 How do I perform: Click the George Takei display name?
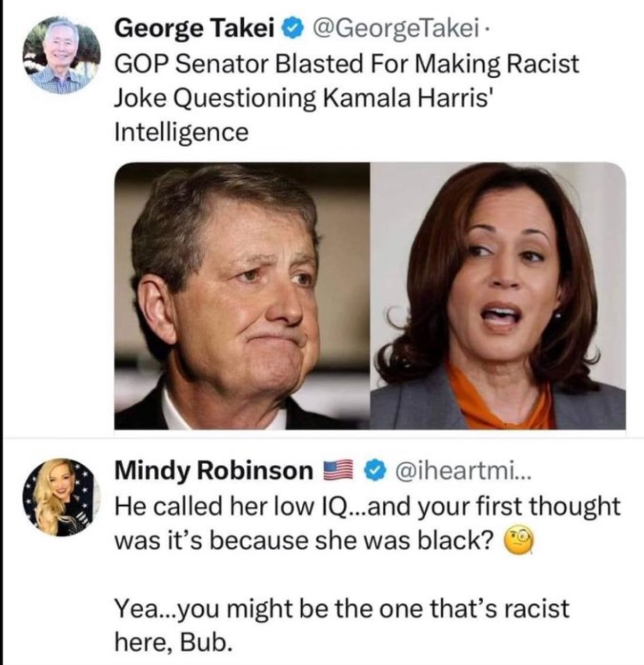point(194,29)
